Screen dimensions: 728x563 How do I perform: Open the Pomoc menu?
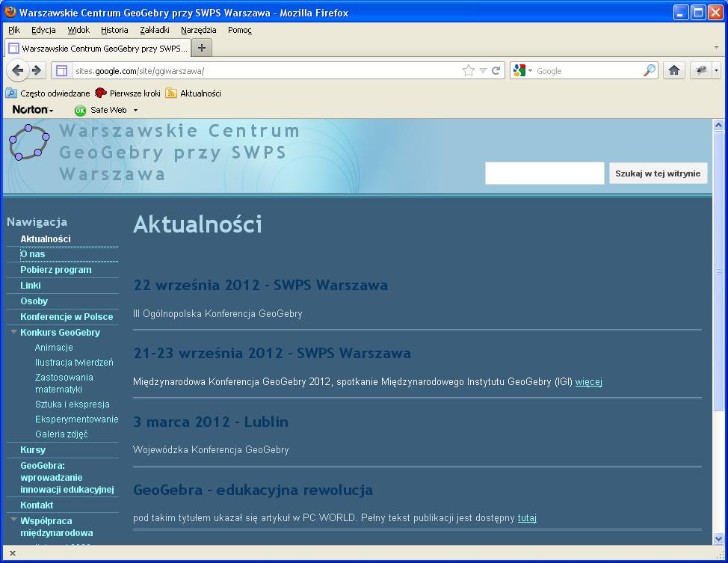[x=240, y=30]
